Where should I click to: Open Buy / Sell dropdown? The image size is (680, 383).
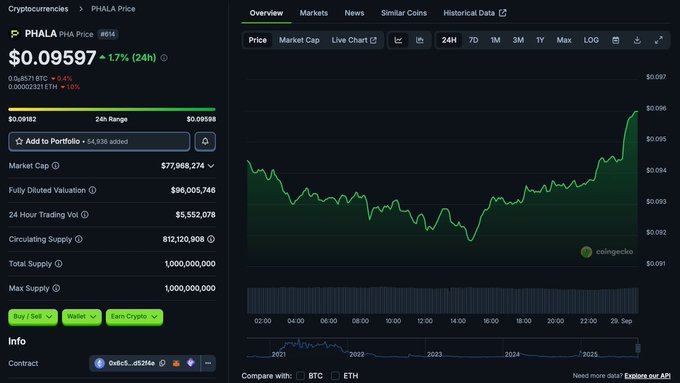click(33, 317)
